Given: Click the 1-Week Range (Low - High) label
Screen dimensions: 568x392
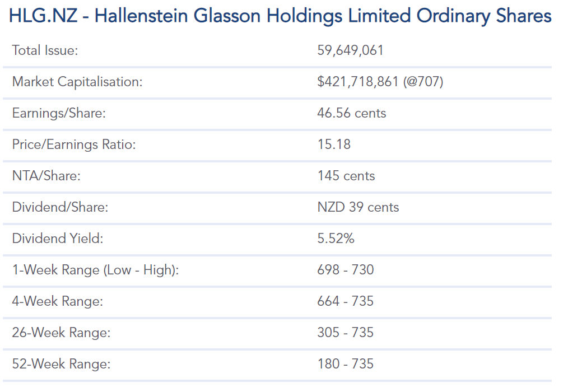Looking at the screenshot, I should [x=95, y=270].
